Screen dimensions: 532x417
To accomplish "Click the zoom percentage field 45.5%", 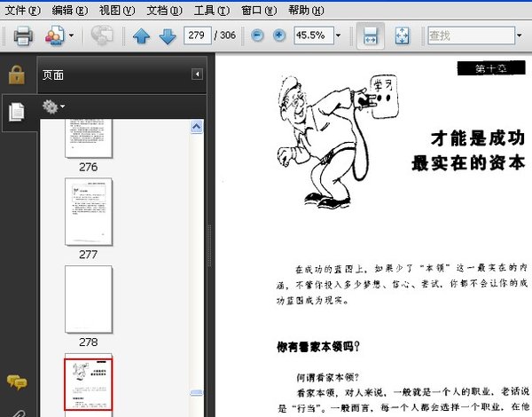I will 314,35.
